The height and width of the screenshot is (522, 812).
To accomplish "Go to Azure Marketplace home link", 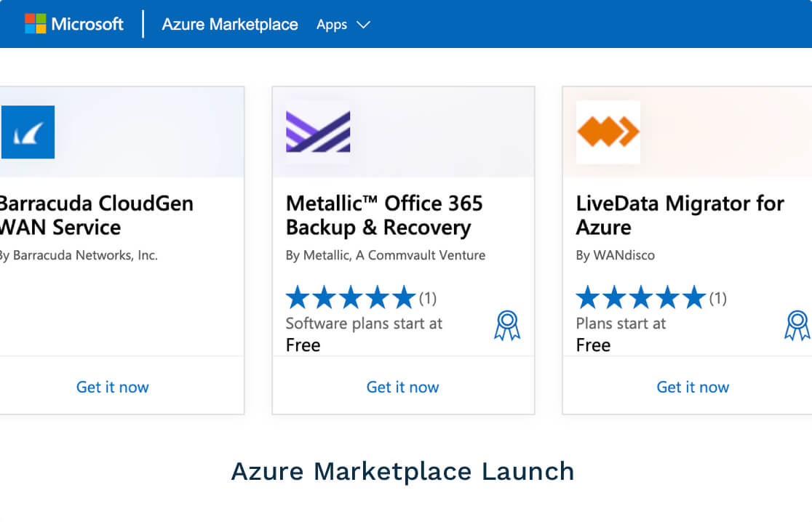I will coord(230,24).
